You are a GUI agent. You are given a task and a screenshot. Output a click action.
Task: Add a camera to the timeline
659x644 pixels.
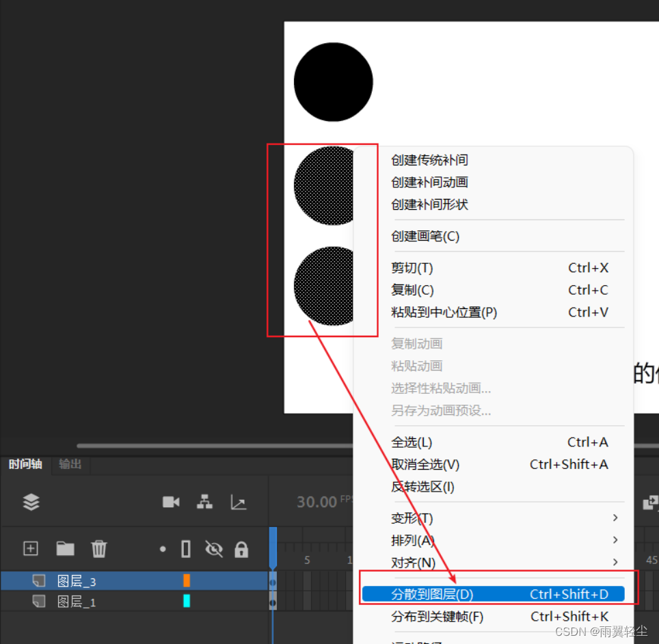(171, 502)
